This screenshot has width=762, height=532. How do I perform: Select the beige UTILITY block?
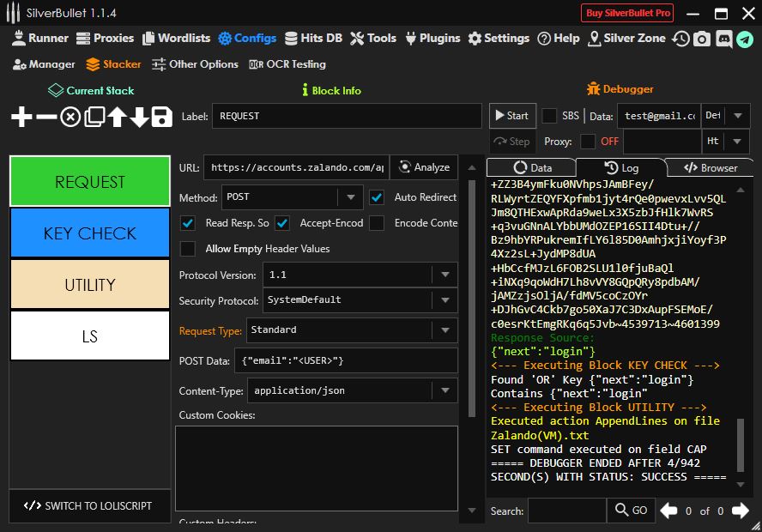[x=90, y=285]
